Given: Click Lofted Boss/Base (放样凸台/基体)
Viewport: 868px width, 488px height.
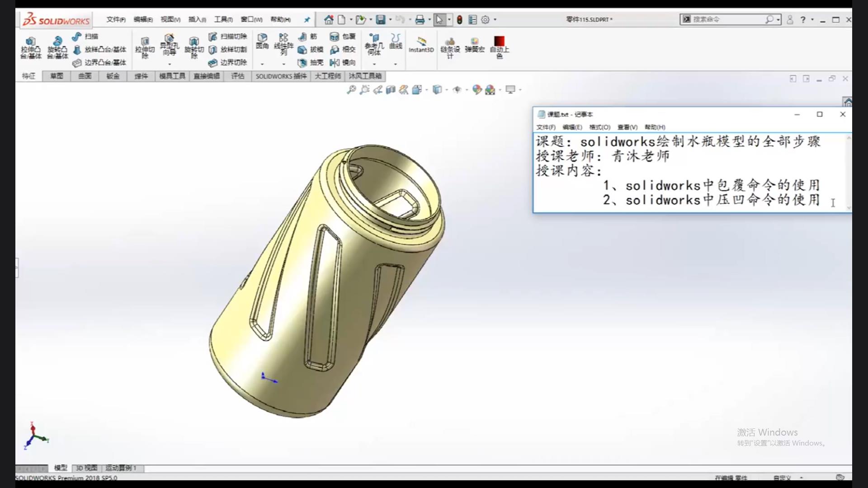Looking at the screenshot, I should (99, 49).
